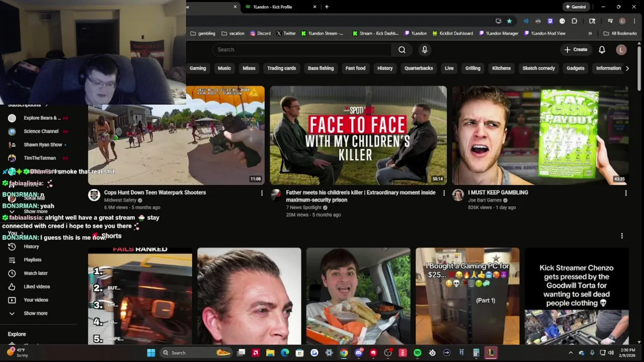The width and height of the screenshot is (644, 362).
Task: Open the Kick Streamer Chenzo short
Action: click(577, 296)
